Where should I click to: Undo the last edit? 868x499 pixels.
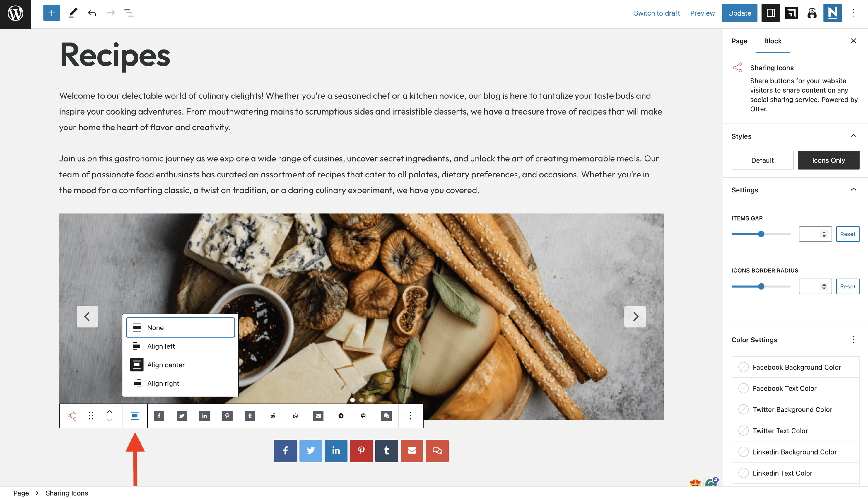pyautogui.click(x=92, y=13)
